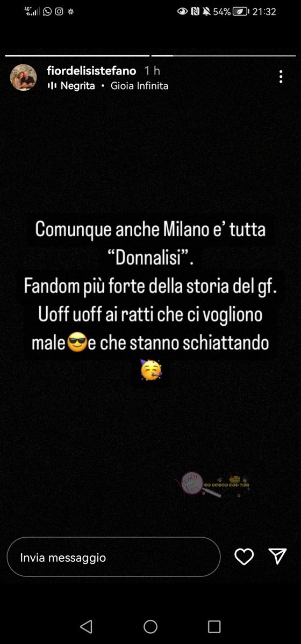The width and height of the screenshot is (301, 644).
Task: Tap the music equalizer icon beside Negrita
Action: coord(52,86)
